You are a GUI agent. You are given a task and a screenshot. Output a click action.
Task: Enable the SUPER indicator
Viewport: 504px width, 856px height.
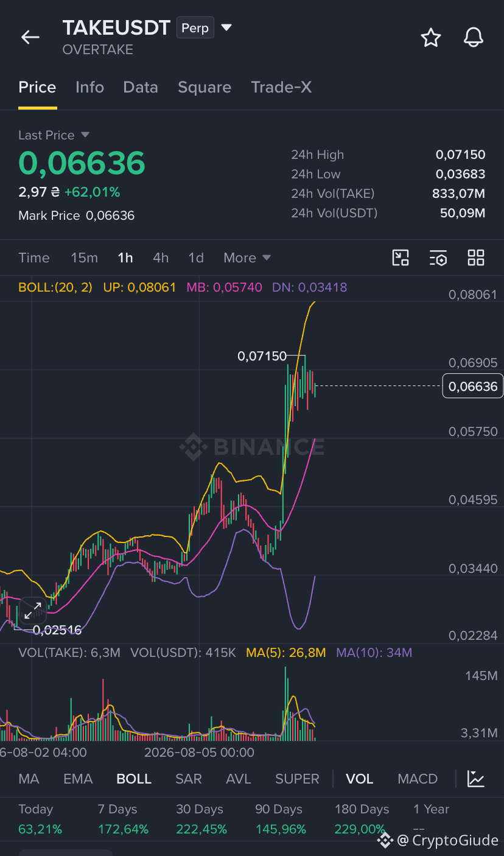point(298,779)
